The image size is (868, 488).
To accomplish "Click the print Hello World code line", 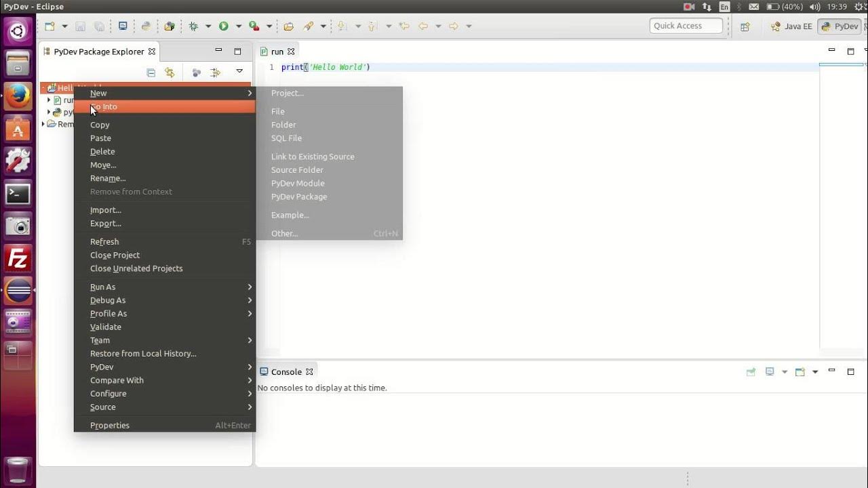I will pos(325,67).
